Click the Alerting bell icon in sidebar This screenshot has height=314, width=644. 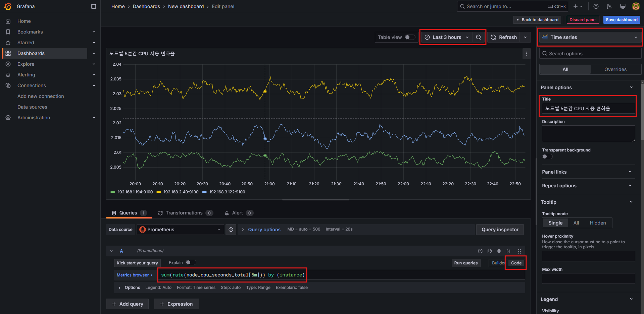[x=8, y=75]
